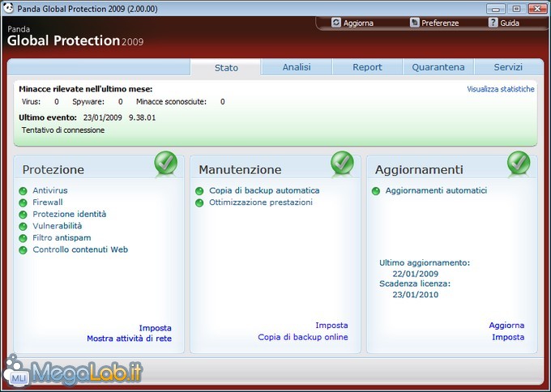Click green status dot beside Antivirus
Viewport: 551px width, 392px height.
(23, 191)
